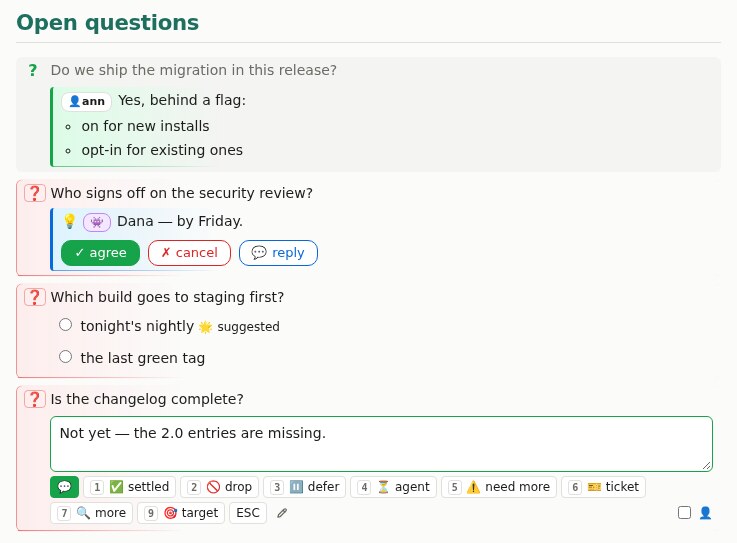Viewport: 737px width, 543px height.
Task: Click the red question icon beside changelog question
Action: (x=35, y=399)
